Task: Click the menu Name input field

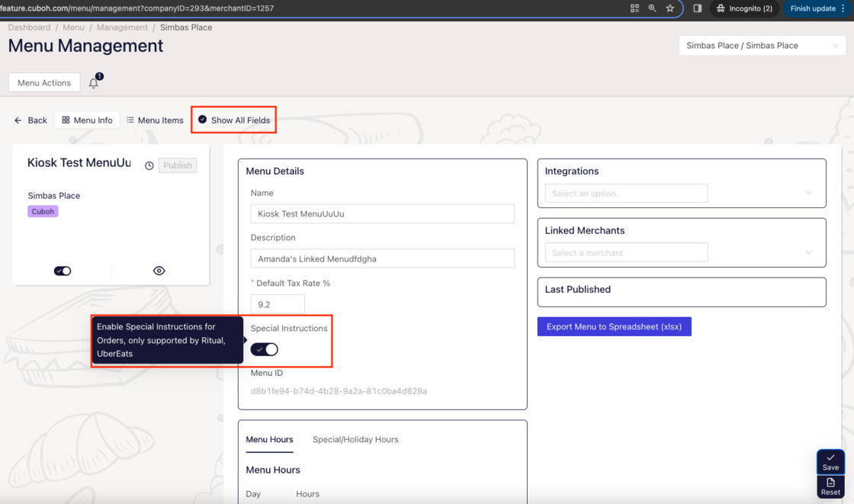Action: coord(382,214)
